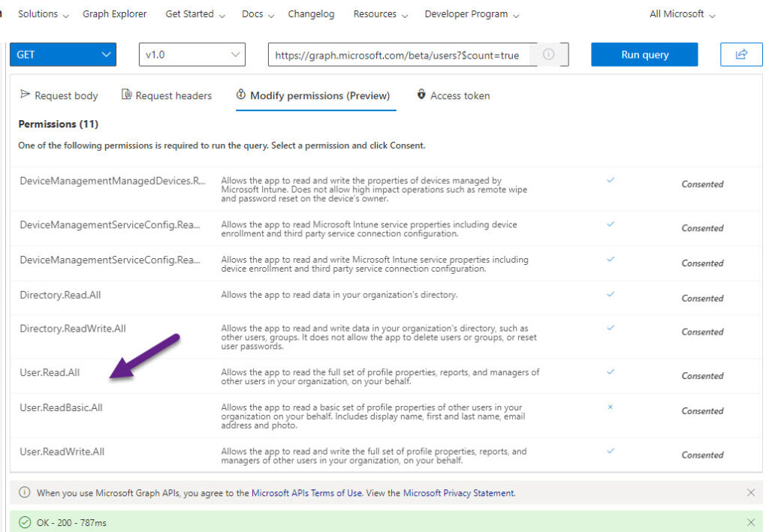Open the Changelog page
Screen dimensions: 769x532
pos(311,14)
